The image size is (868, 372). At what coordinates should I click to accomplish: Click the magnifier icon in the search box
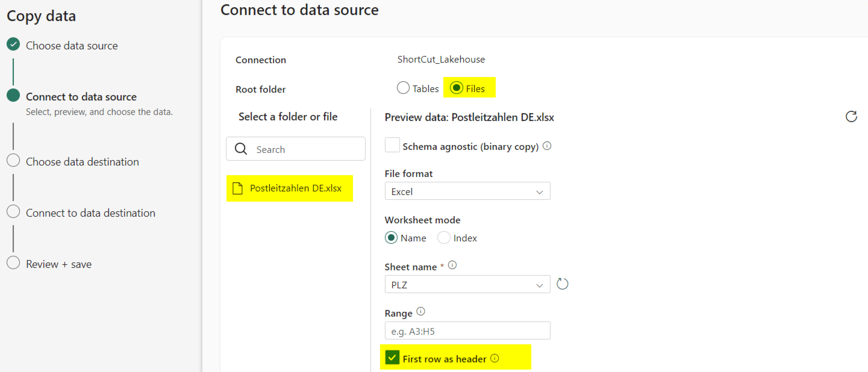click(241, 148)
